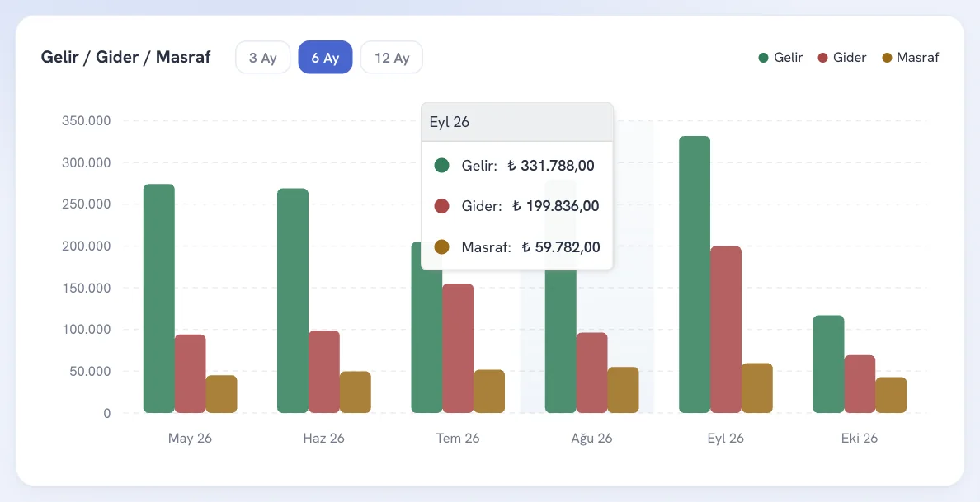
Task: Click the brown Masraf bar for Eki 26
Action: (x=891, y=395)
